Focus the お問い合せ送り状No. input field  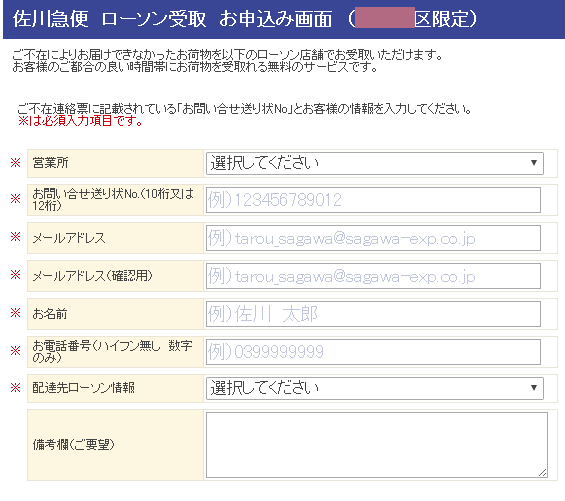373,200
